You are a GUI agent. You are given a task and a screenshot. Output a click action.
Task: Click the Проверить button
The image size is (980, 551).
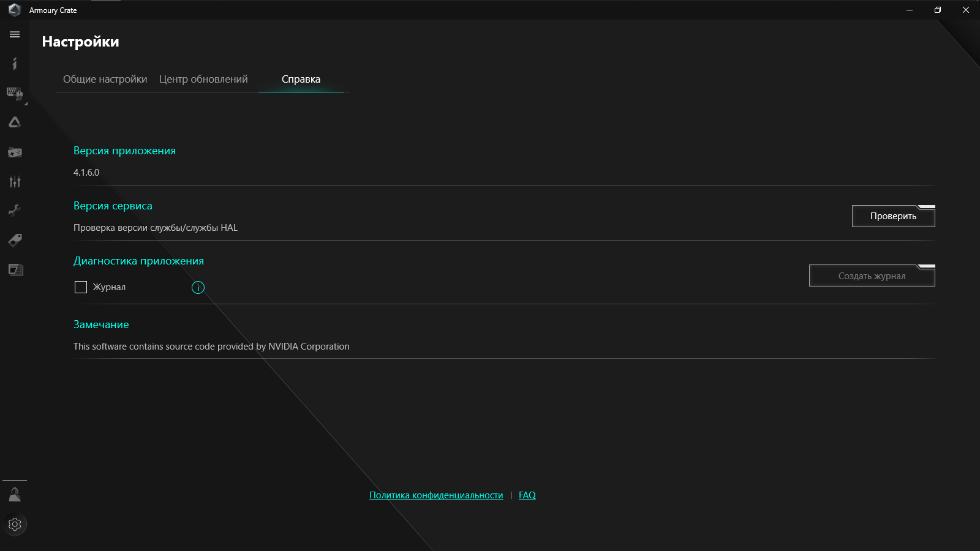coord(893,216)
